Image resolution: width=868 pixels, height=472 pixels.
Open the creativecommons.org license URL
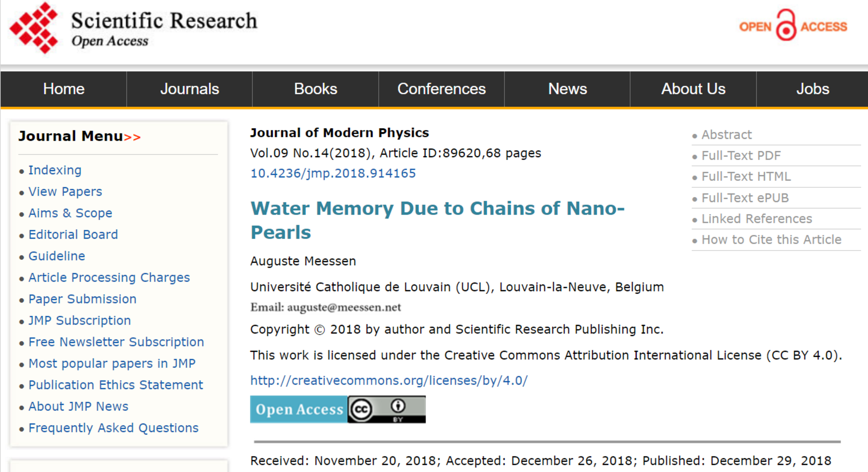tap(389, 380)
